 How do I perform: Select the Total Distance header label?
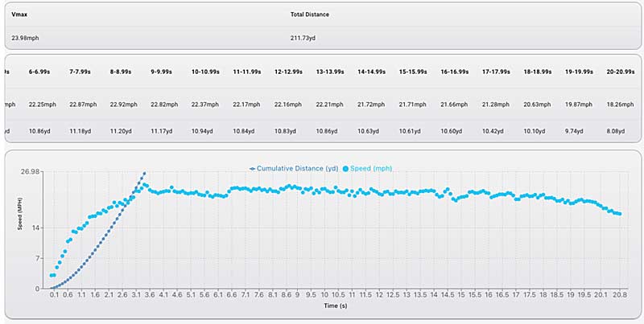point(310,14)
